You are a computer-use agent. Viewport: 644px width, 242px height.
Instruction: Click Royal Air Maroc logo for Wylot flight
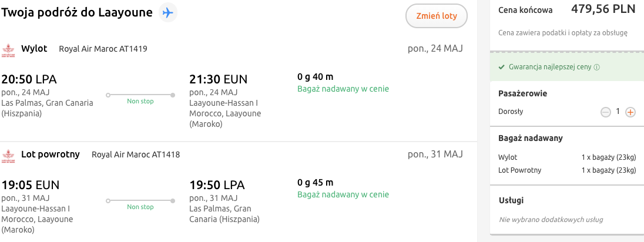tap(8, 50)
